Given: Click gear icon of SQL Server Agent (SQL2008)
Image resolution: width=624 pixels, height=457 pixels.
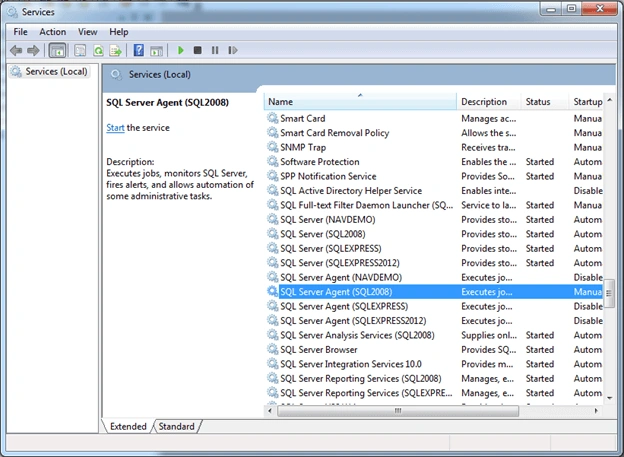Looking at the screenshot, I should pyautogui.click(x=273, y=292).
